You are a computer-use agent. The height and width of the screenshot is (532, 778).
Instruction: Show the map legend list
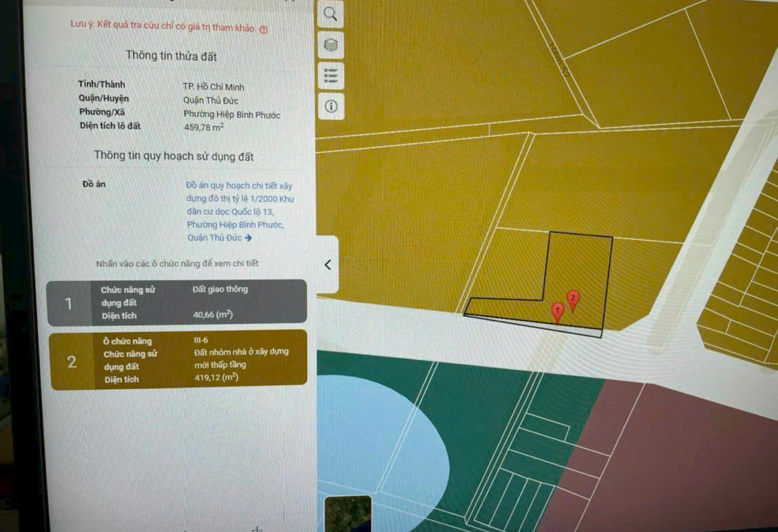tap(331, 75)
